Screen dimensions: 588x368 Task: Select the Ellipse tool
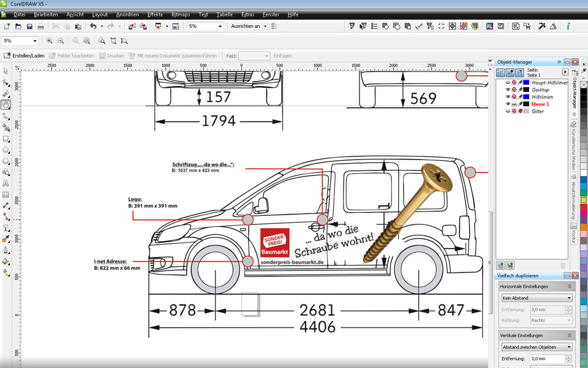[x=6, y=150]
